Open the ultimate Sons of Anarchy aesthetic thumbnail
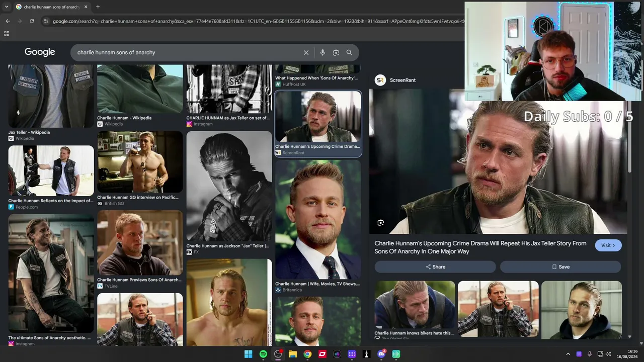The width and height of the screenshot is (644, 362). tap(51, 274)
